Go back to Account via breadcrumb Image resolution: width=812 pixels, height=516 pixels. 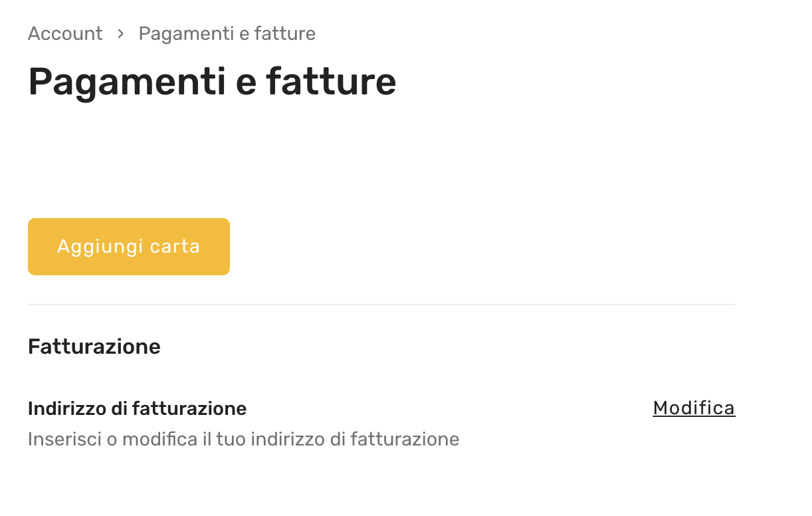pyautogui.click(x=65, y=33)
